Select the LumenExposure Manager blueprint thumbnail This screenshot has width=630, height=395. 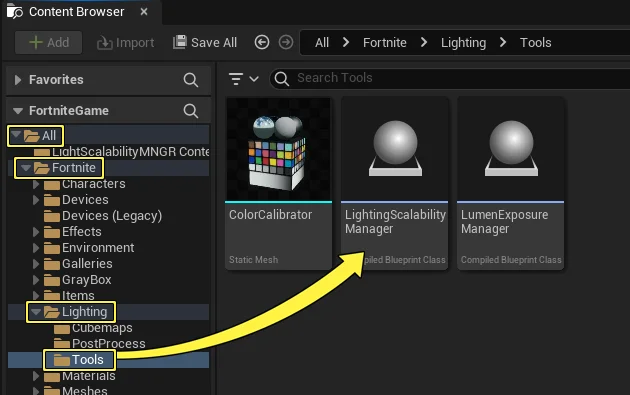510,150
